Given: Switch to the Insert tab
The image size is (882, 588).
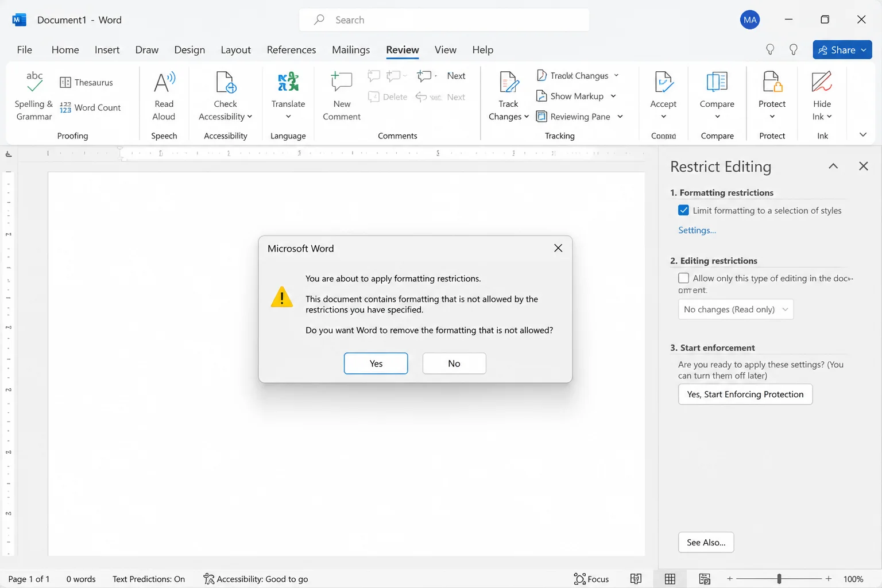Looking at the screenshot, I should pos(107,50).
